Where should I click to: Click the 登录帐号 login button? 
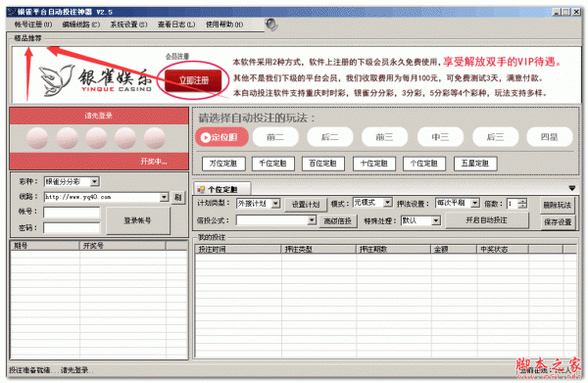tap(137, 220)
